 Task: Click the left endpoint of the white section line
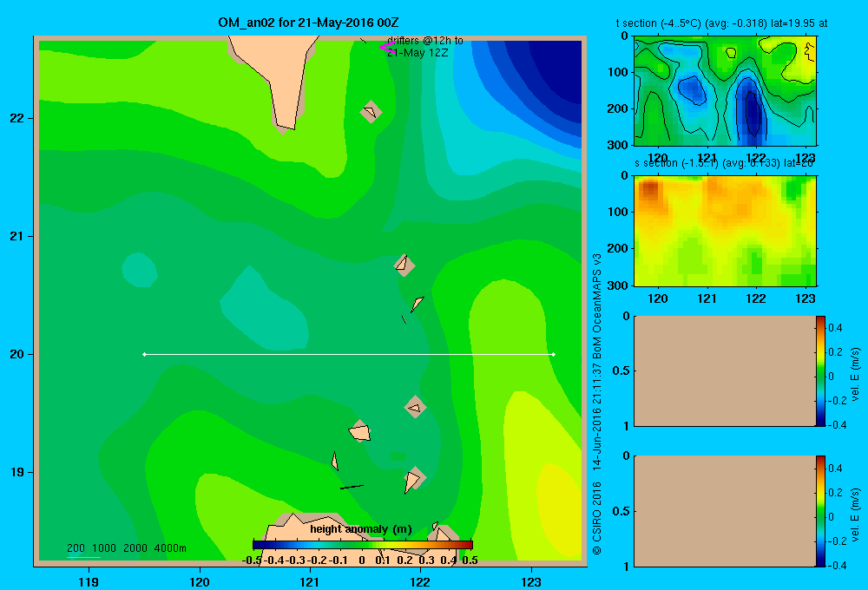point(144,354)
